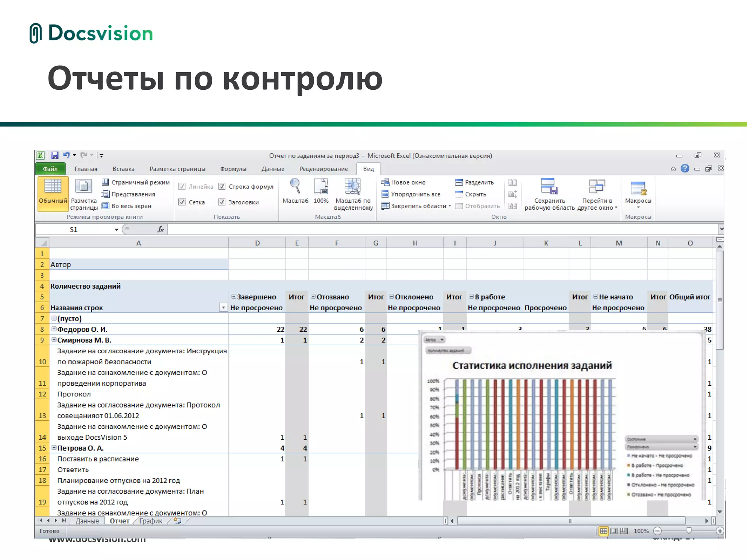Click the Save icon in quick access toolbar
Image resolution: width=747 pixels, height=560 pixels.
tap(55, 155)
